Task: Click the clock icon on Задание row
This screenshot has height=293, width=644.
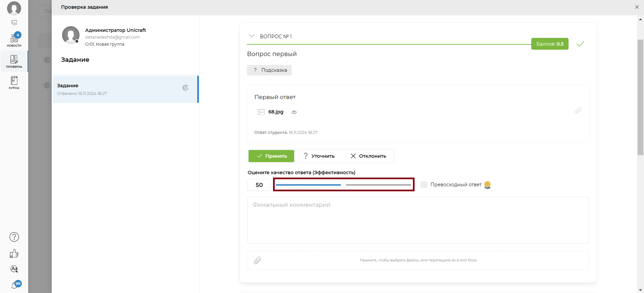Action: coord(185,88)
